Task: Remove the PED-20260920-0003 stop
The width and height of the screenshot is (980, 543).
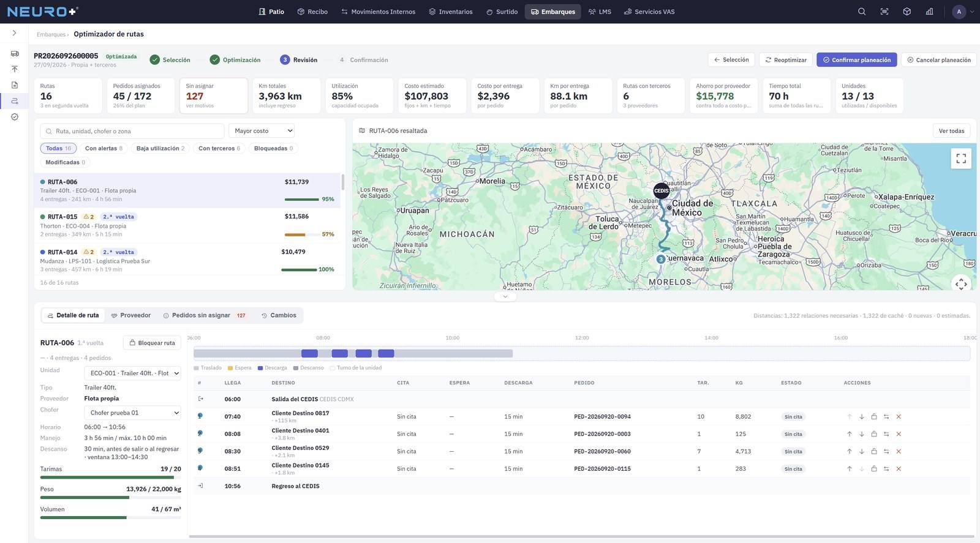Action: point(899,434)
